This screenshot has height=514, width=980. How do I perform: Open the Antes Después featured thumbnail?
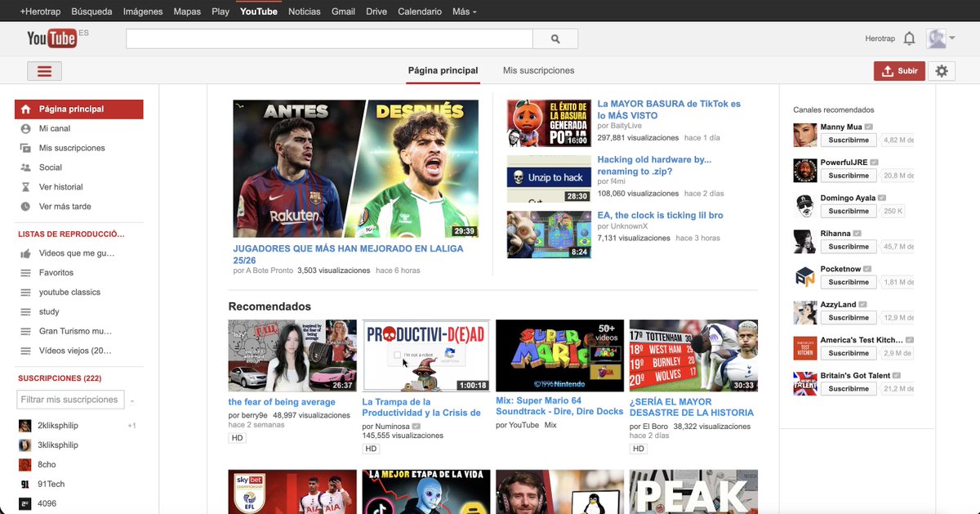click(x=356, y=169)
